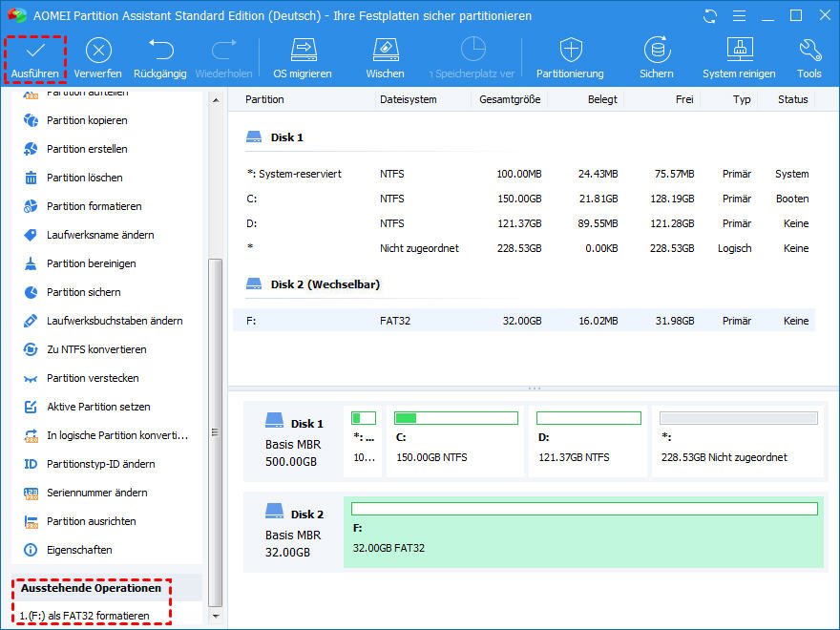
Task: Select C: partition block in disk map
Action: click(x=455, y=440)
